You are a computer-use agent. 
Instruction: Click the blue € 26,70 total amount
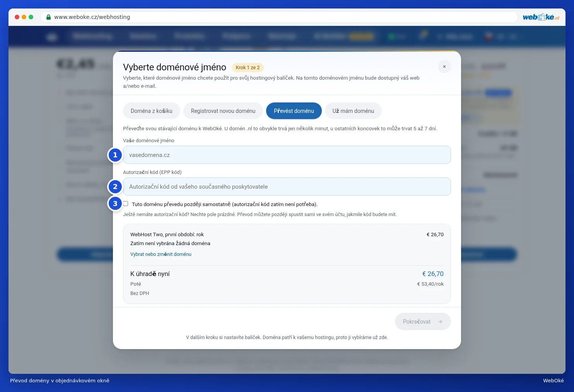[433, 274]
